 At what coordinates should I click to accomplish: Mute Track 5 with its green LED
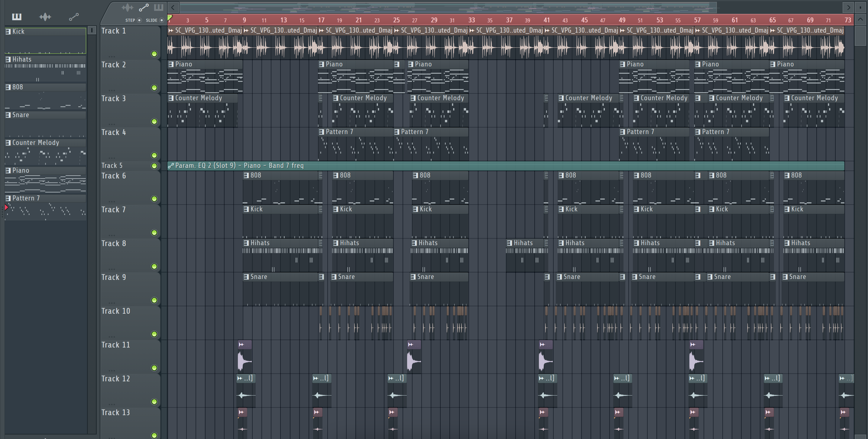pyautogui.click(x=154, y=166)
